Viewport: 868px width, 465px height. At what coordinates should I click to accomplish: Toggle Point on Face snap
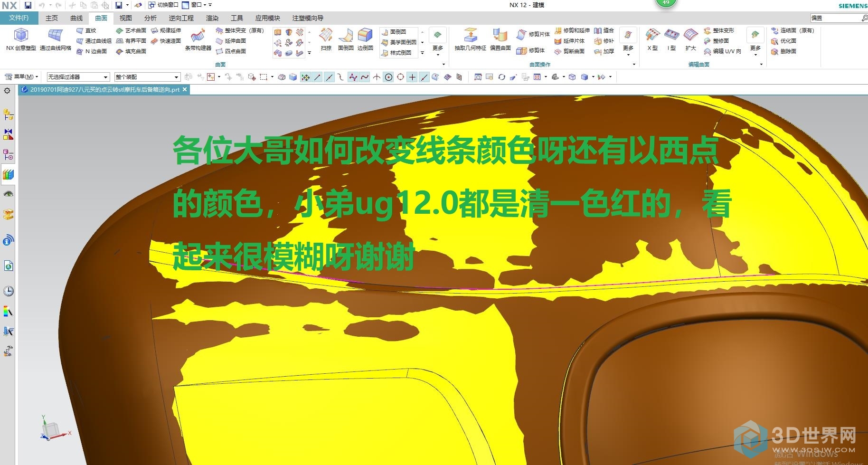tap(435, 77)
